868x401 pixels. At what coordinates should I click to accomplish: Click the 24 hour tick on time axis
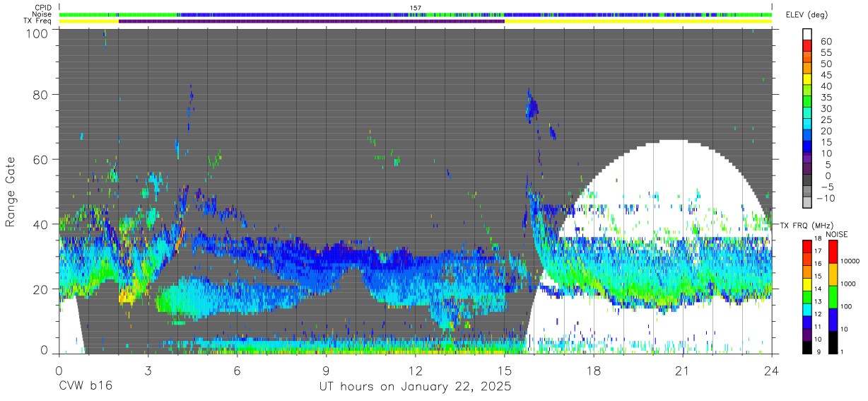[x=771, y=370]
